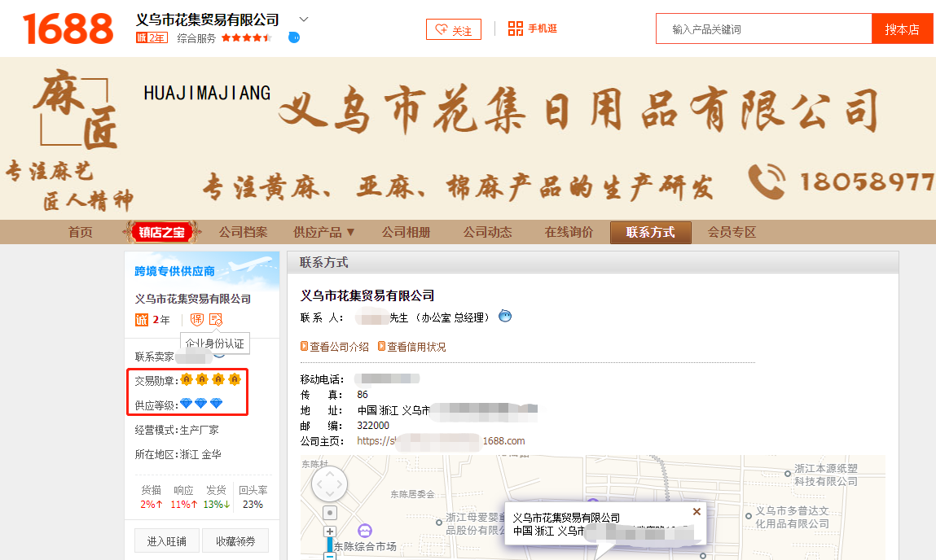Screen dimensions: 936x560
Task: Click the enterprise identity certification icon
Action: (216, 320)
